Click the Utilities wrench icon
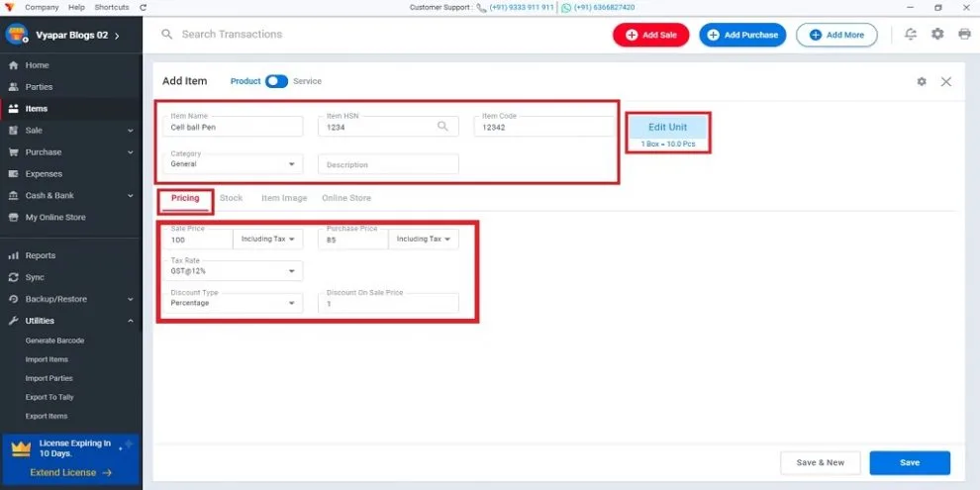Screen dimensions: 980x490 coord(13,321)
